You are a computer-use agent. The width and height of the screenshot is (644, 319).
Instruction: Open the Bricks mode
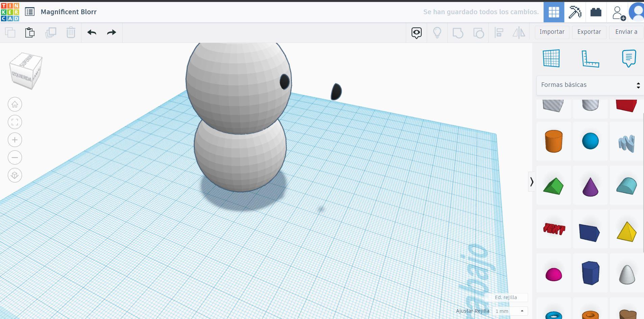pyautogui.click(x=596, y=12)
